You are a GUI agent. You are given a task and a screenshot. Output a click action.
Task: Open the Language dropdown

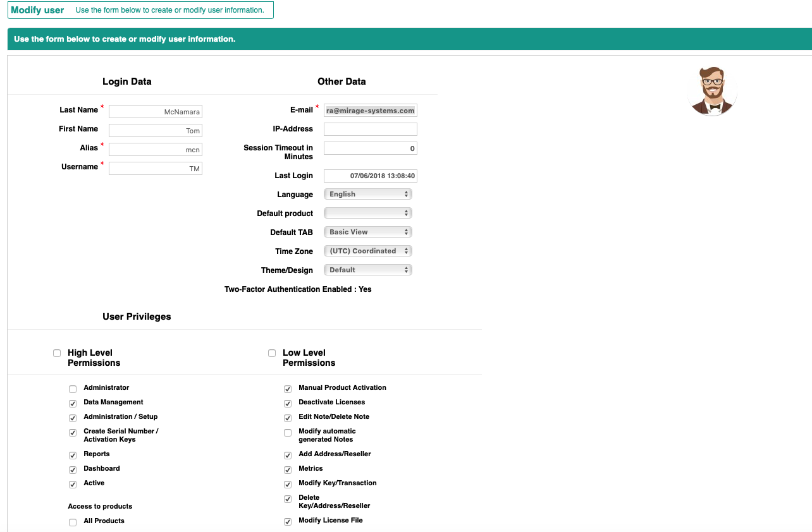(x=367, y=194)
